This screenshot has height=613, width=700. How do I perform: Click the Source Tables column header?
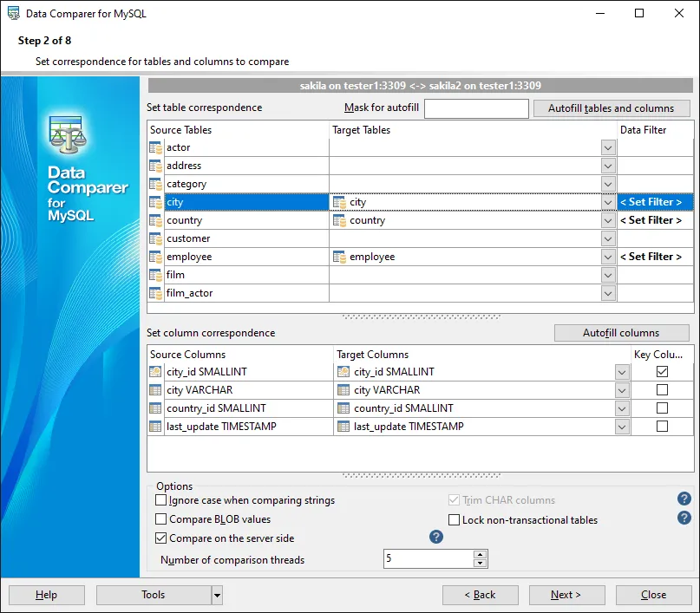point(238,130)
